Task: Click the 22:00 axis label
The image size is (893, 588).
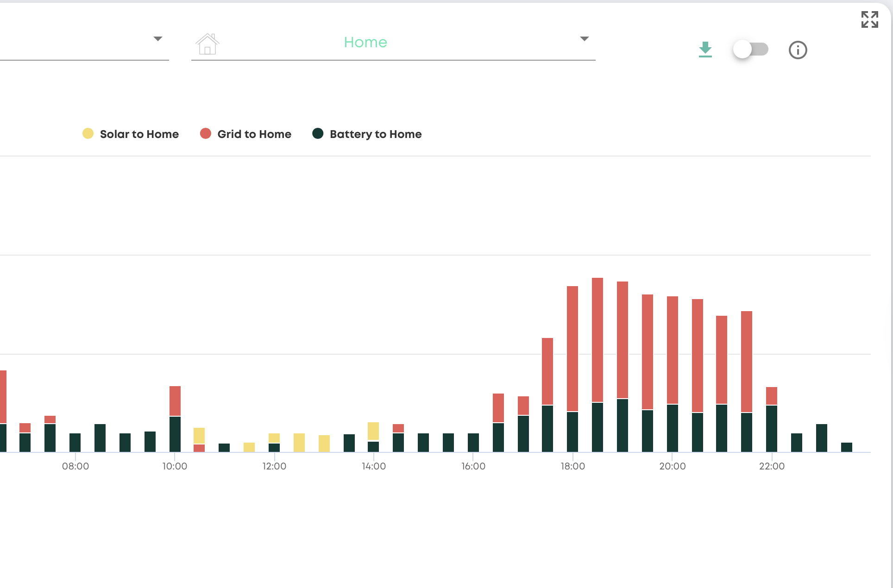Action: [x=772, y=466]
